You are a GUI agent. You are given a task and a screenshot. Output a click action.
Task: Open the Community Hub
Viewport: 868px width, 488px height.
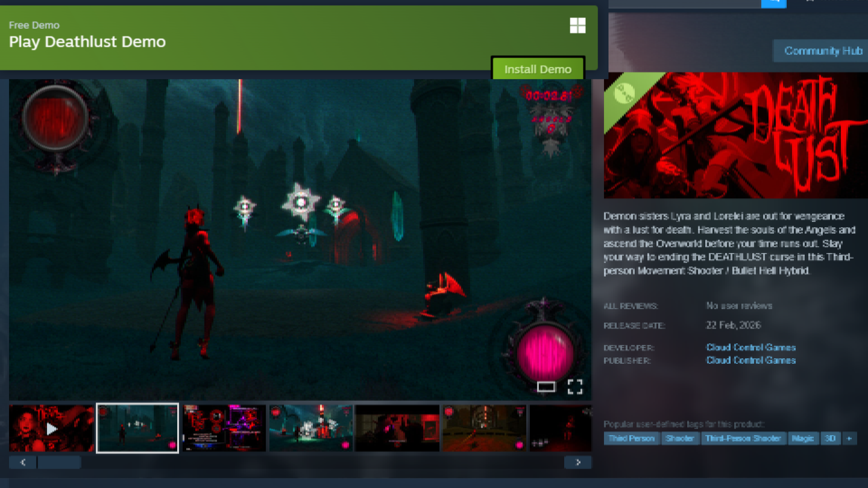coord(823,51)
